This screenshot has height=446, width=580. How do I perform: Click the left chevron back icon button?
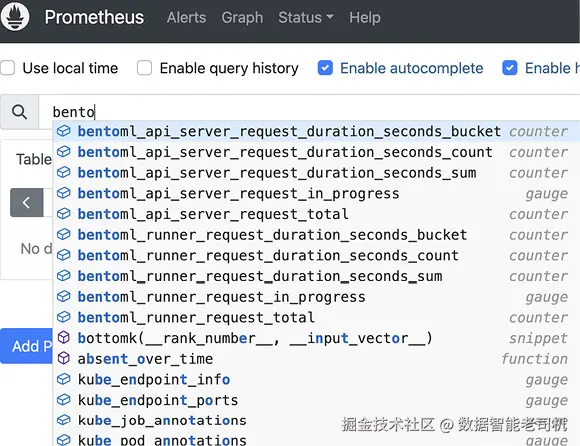pyautogui.click(x=27, y=202)
